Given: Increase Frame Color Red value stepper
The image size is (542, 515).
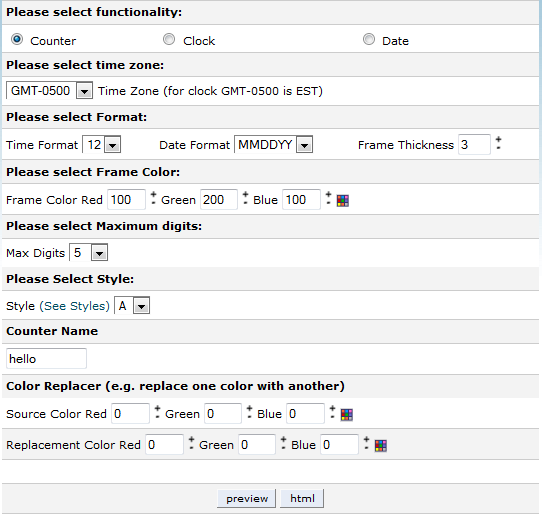Looking at the screenshot, I should 153,195.
